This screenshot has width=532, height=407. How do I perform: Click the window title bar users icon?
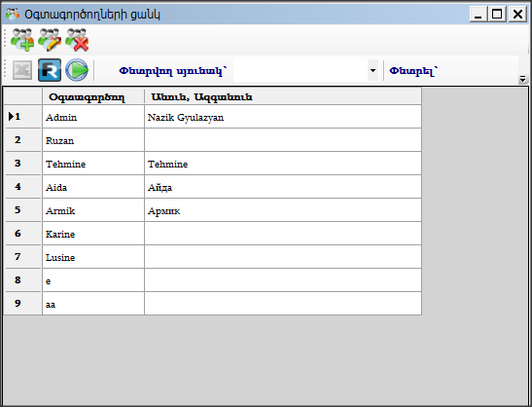coord(13,14)
